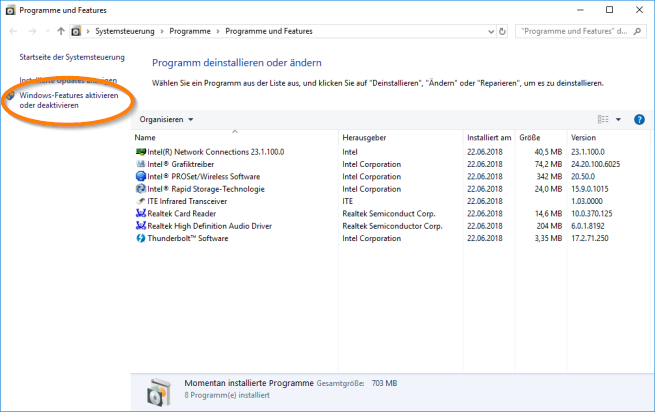
Task: Click the 40,5 MB size cell
Action: 548,152
